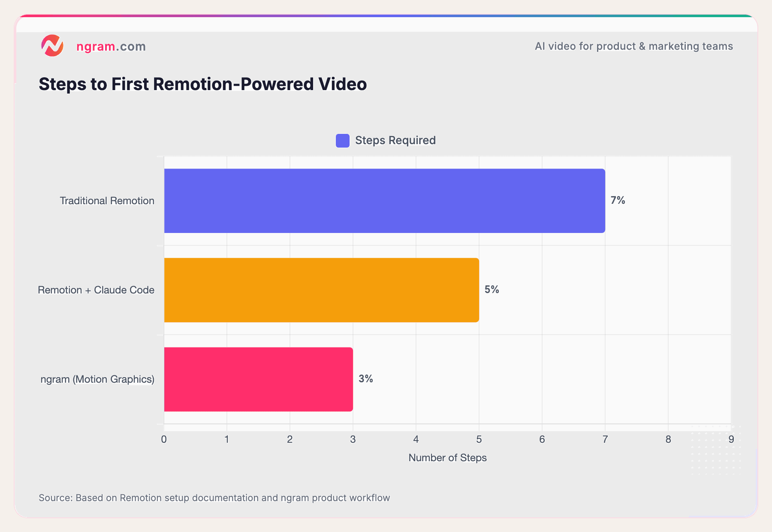Click the x-axis tick label 1
Viewport: 772px width, 532px height.
point(227,439)
